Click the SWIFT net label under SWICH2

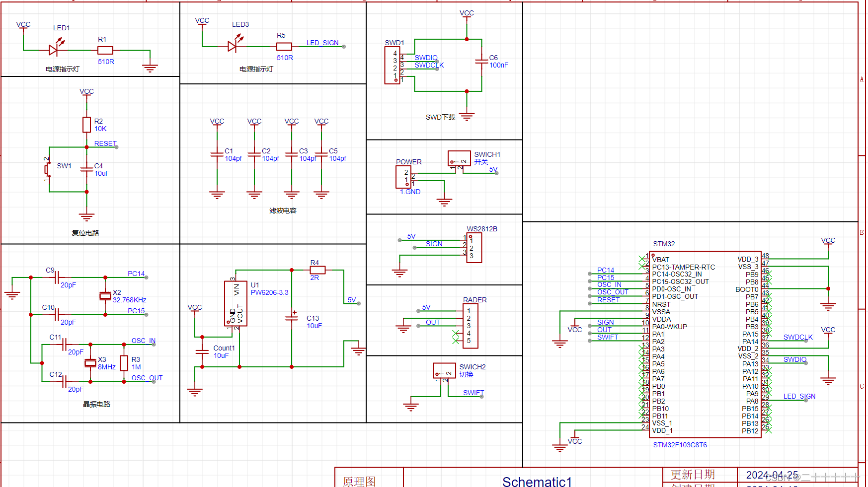point(473,393)
